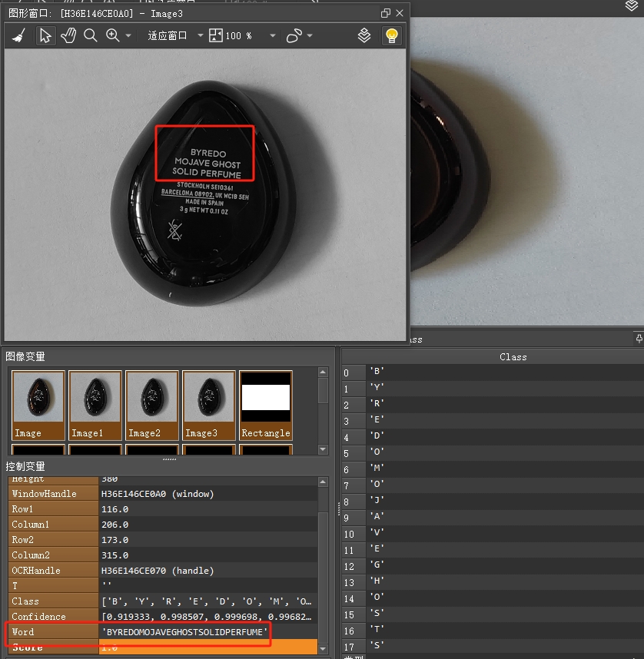
Task: Toggle the yellow lightbulb icon
Action: [392, 36]
